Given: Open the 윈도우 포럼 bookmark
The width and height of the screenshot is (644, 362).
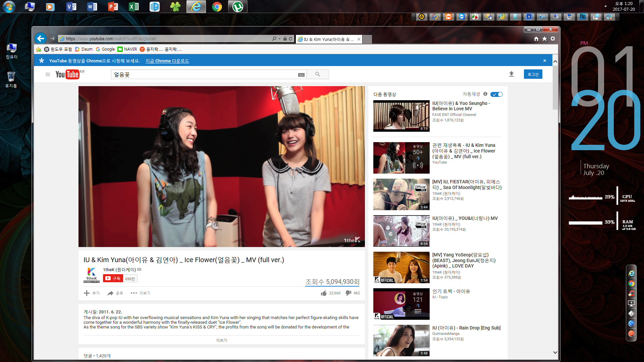Looking at the screenshot, I should click(58, 49).
